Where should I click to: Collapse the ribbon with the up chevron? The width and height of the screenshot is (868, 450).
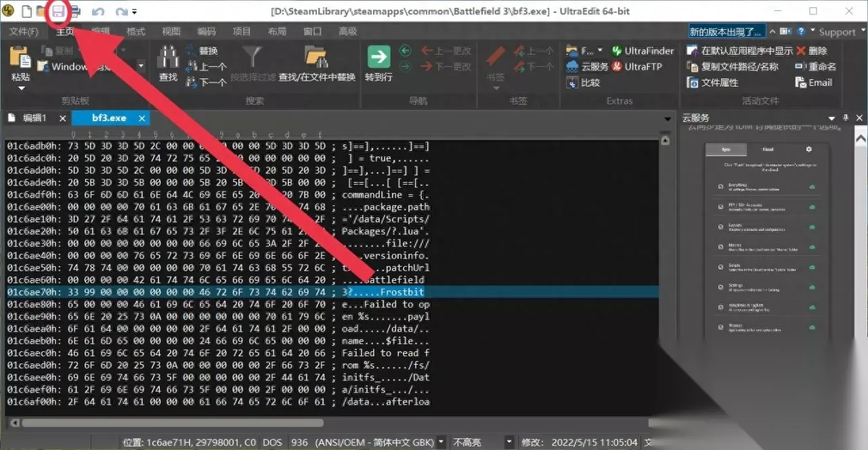(x=773, y=31)
